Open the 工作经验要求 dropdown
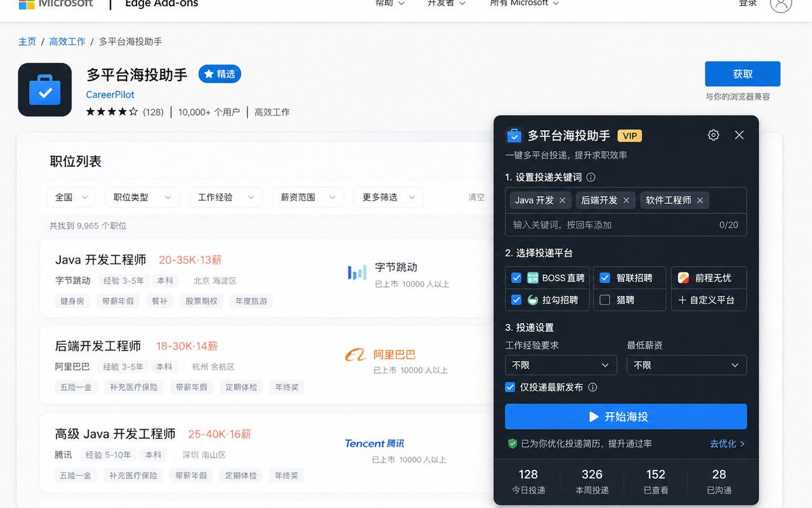 tap(561, 365)
